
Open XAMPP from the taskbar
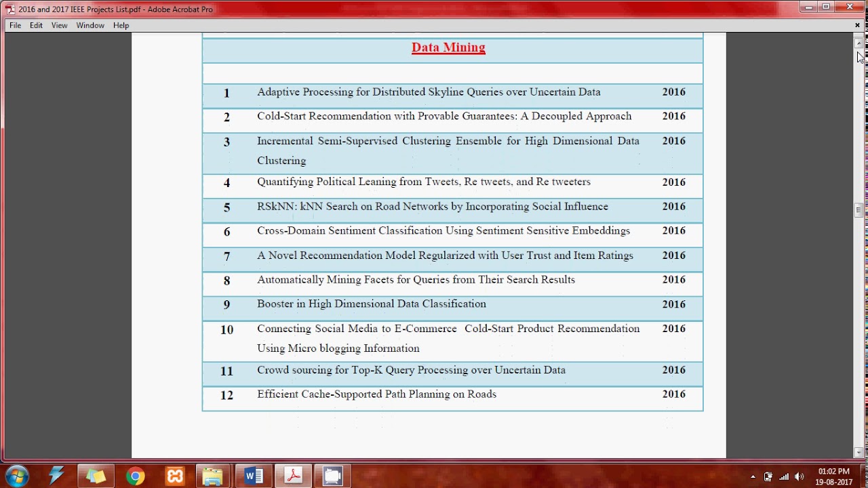174,476
